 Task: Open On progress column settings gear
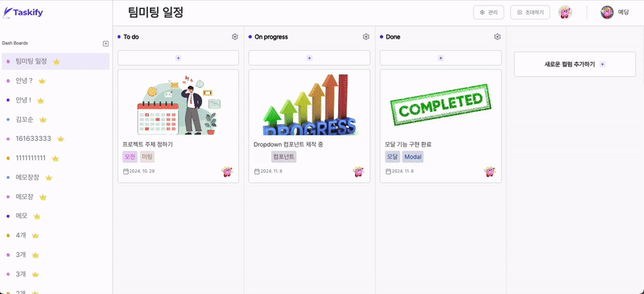point(366,36)
